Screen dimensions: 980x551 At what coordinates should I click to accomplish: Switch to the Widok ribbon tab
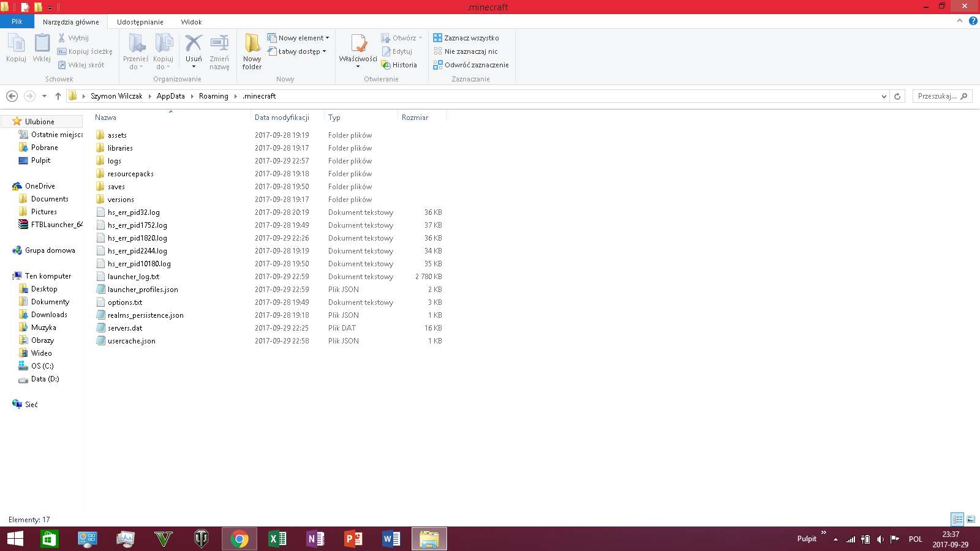point(191,22)
